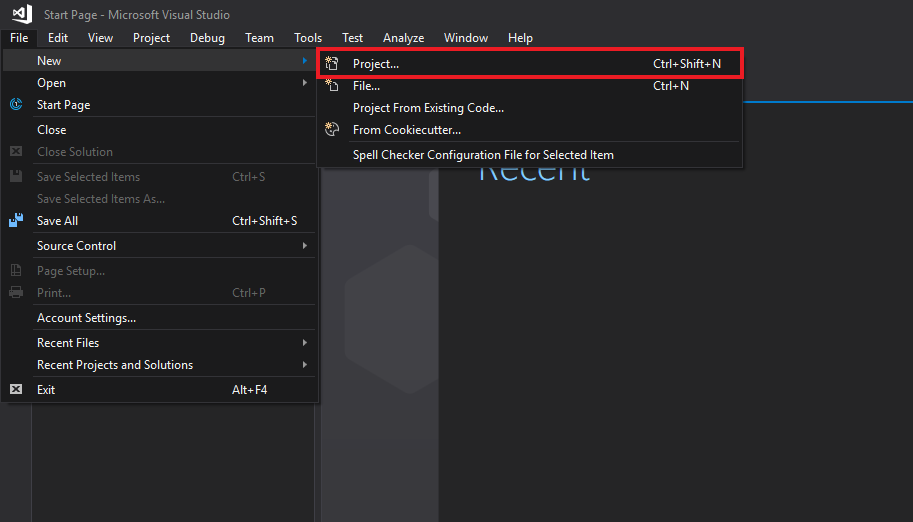The width and height of the screenshot is (913, 522).
Task: Open the Debug menu
Action: (207, 38)
